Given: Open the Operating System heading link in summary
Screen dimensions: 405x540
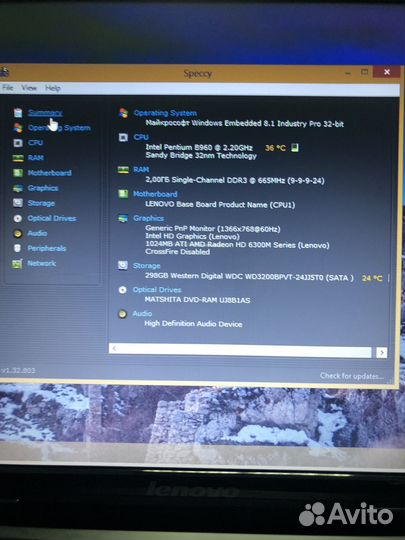Looking at the screenshot, I should click(165, 113).
